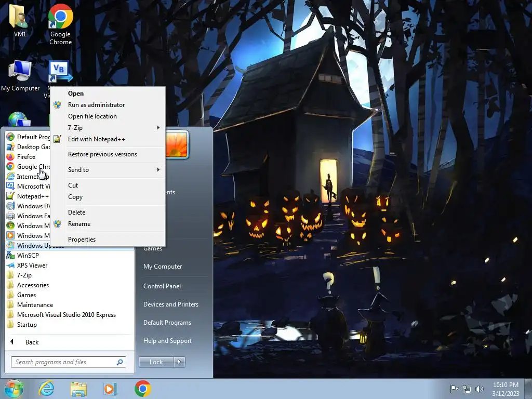Image resolution: width=532 pixels, height=399 pixels.
Task: Open Control Panel from Start menu
Action: tap(162, 286)
